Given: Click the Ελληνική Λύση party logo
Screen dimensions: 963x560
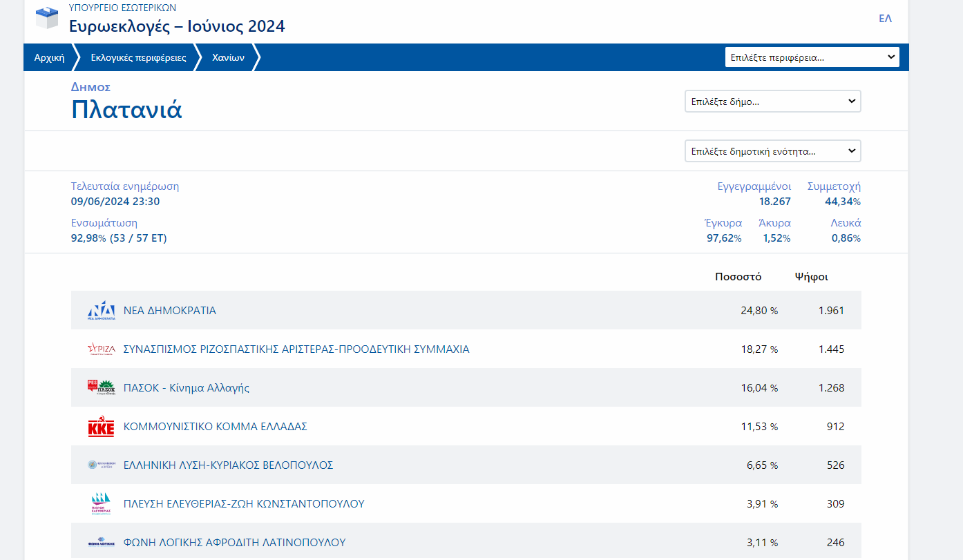Looking at the screenshot, I should coord(101,465).
